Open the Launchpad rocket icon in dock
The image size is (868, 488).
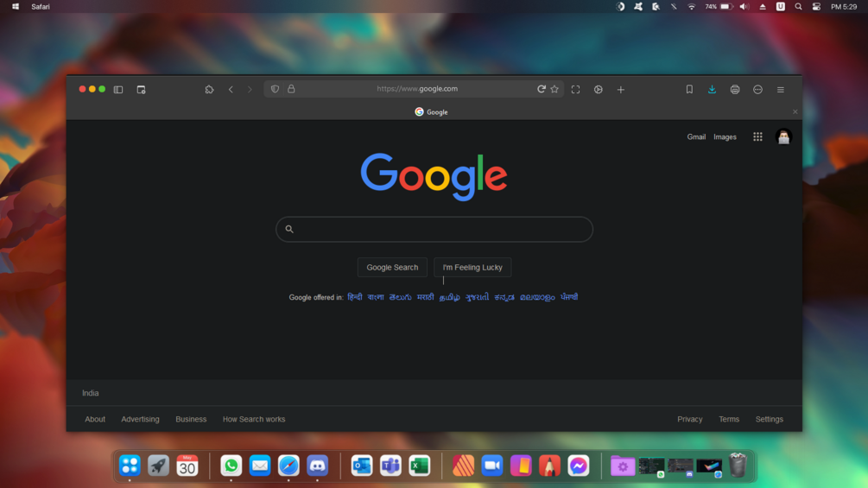pyautogui.click(x=158, y=466)
